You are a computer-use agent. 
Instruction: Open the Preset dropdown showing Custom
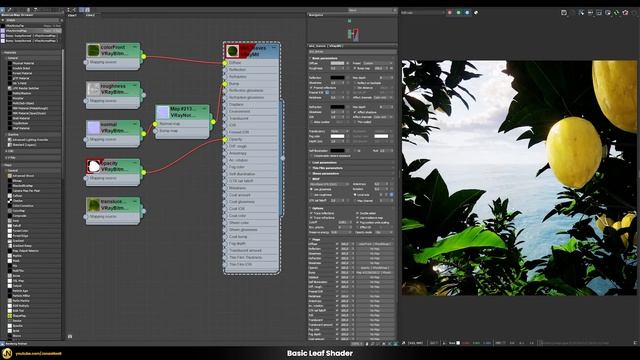tap(377, 63)
